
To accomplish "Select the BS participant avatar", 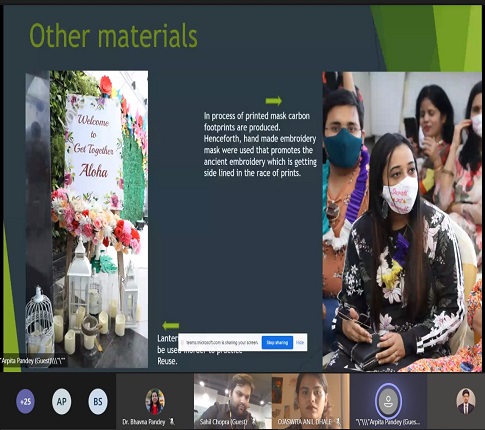I will (98, 401).
